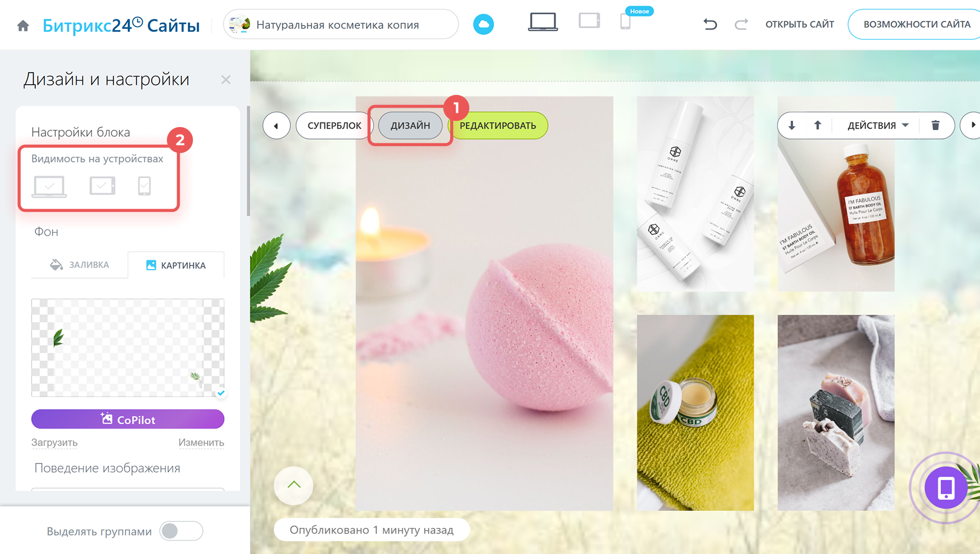Toggle laptop visibility for the block
This screenshot has width=980, height=554.
point(50,186)
